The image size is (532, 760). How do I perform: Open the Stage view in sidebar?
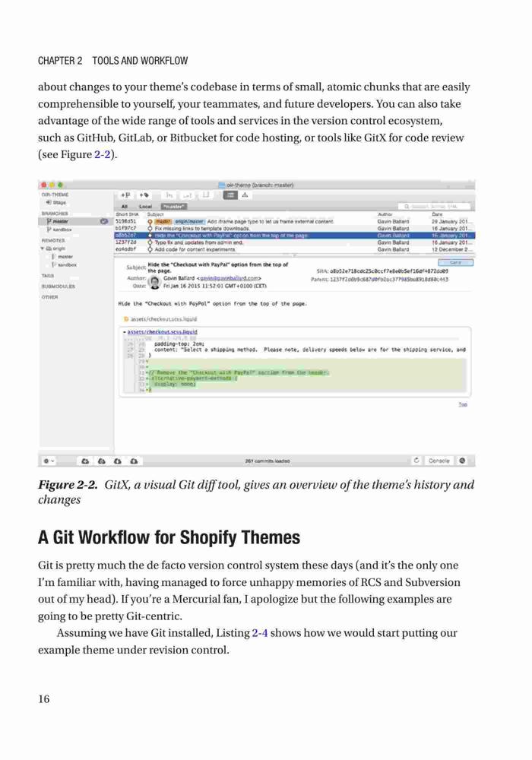(56, 203)
